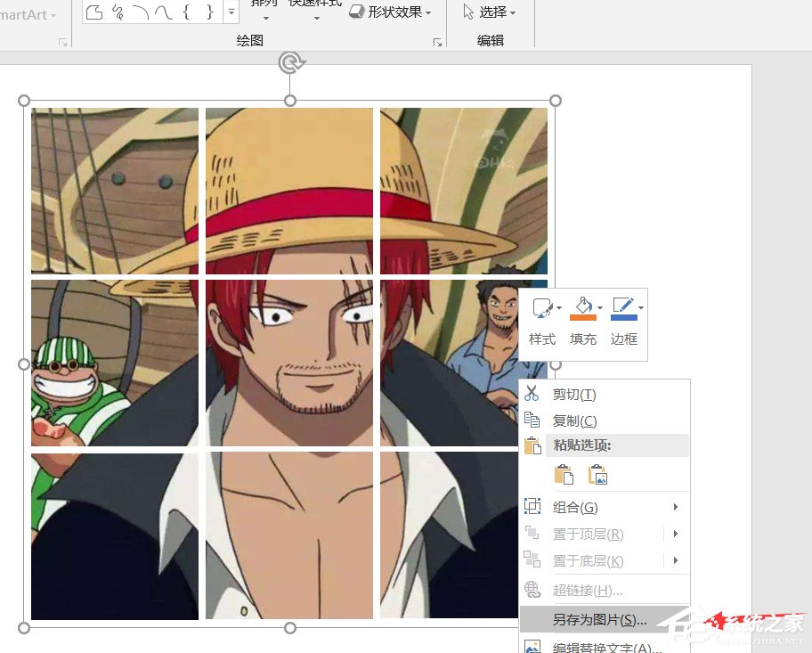Select the Scribble drawing tool
Viewport: 812px width, 653px height.
pyautogui.click(x=118, y=12)
